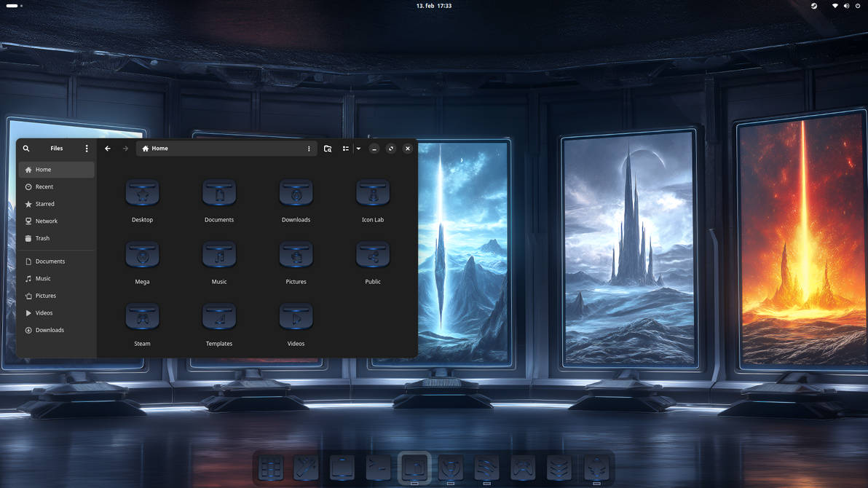Screen dimensions: 868x488
Task: Open the clock showing 13. feb 17:33
Action: pos(434,6)
